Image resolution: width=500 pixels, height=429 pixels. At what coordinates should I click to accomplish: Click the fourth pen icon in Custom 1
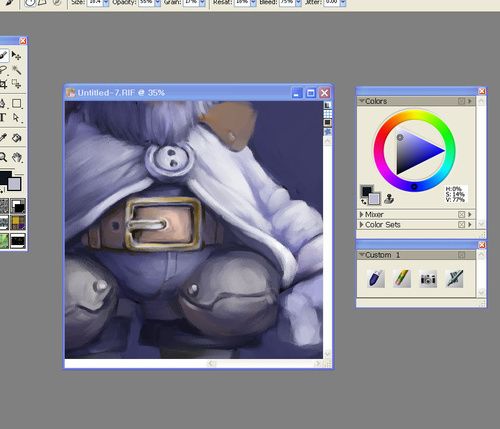coord(454,278)
